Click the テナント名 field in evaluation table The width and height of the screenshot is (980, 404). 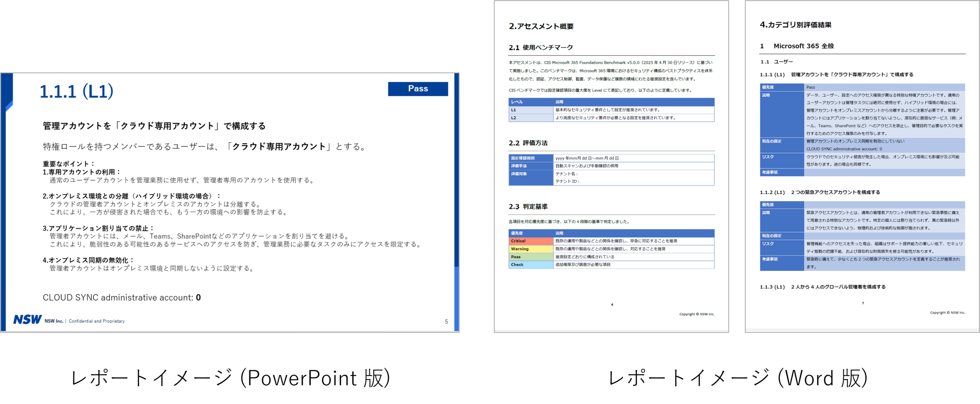coord(567,174)
